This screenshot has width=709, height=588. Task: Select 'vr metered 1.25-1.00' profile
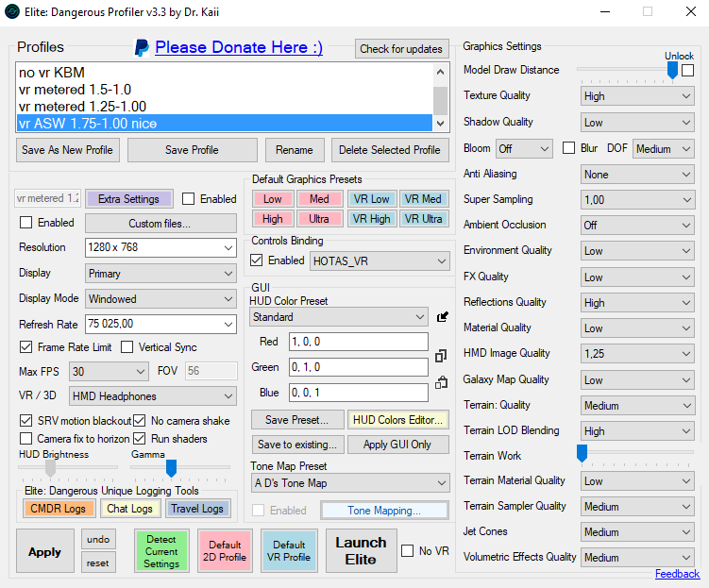[x=225, y=107]
